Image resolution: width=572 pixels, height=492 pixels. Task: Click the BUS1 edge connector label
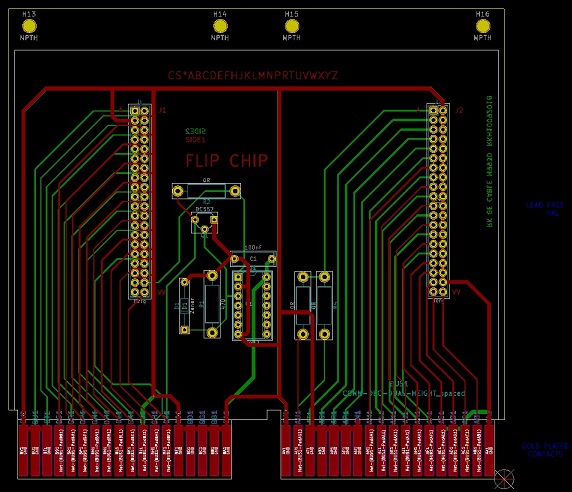click(399, 384)
